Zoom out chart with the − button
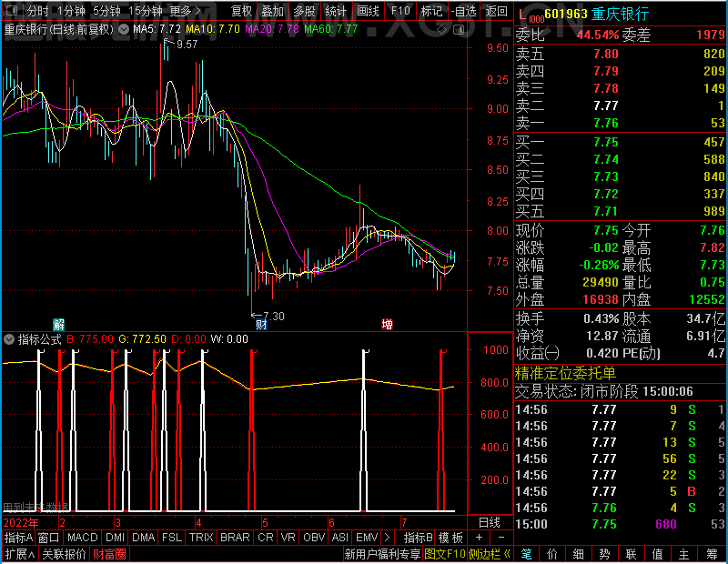This screenshot has height=564, width=728. tap(501, 538)
